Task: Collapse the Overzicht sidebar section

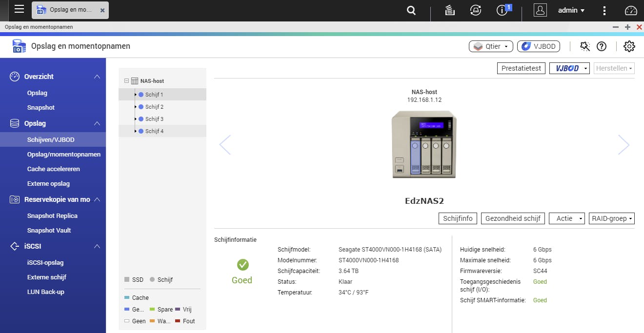Action: (x=97, y=77)
